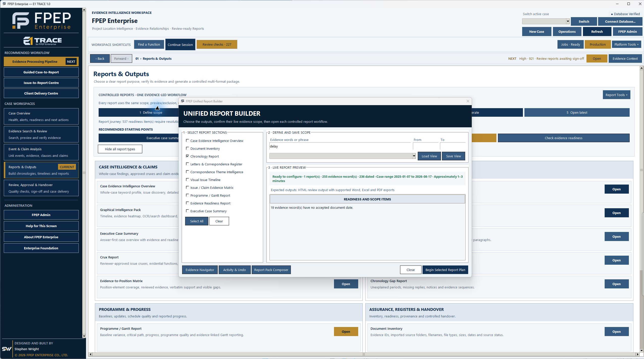This screenshot has height=359, width=644.
Task: Open the Evidence Navigator
Action: click(x=200, y=270)
